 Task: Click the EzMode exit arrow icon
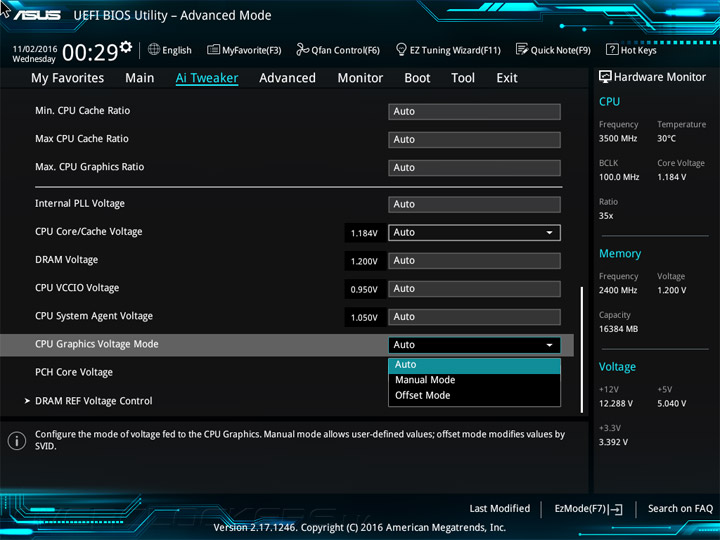[615, 509]
